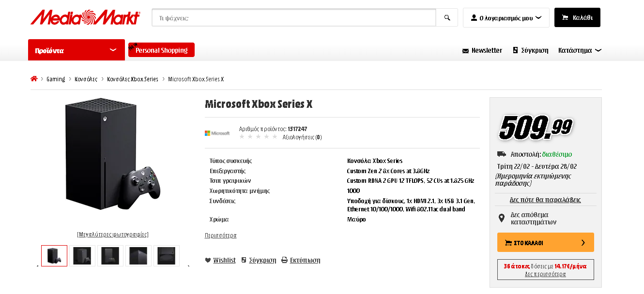Click the search magnifier button

click(x=447, y=17)
